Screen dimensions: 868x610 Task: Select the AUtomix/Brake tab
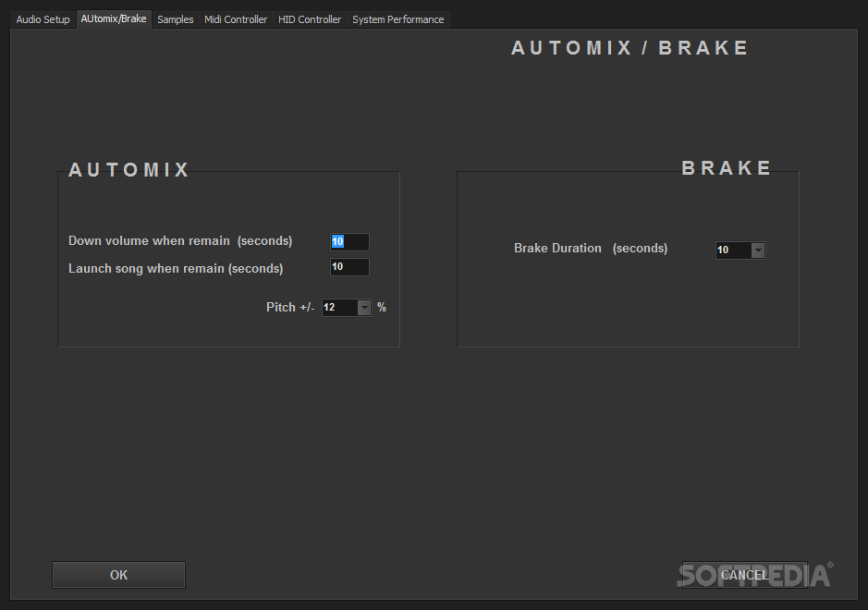click(114, 18)
